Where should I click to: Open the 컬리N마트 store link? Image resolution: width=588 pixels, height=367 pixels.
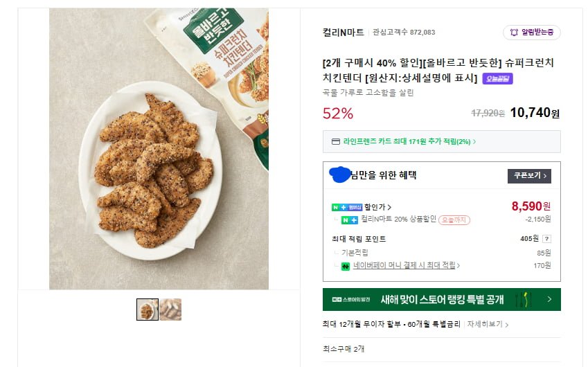coord(344,32)
